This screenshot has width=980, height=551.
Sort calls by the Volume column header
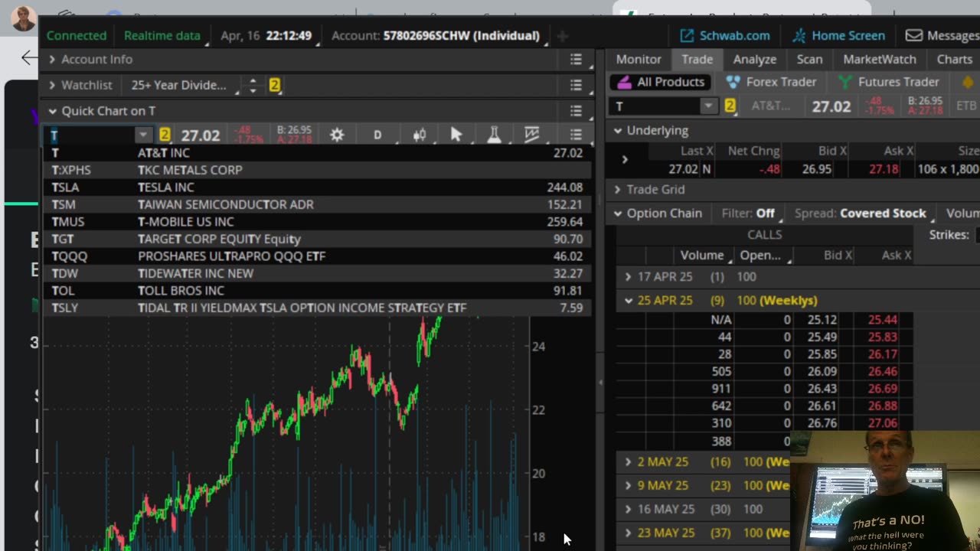tap(701, 255)
